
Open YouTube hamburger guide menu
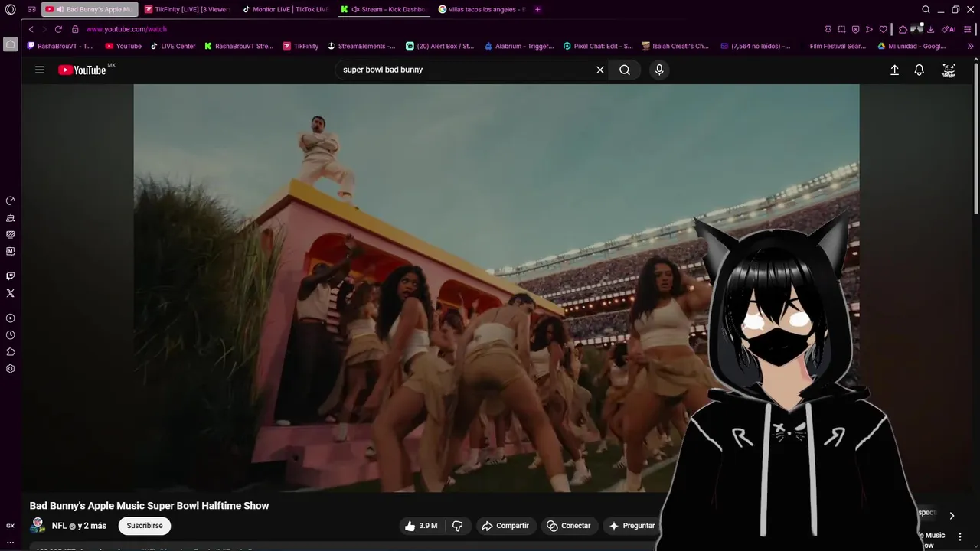click(x=40, y=70)
